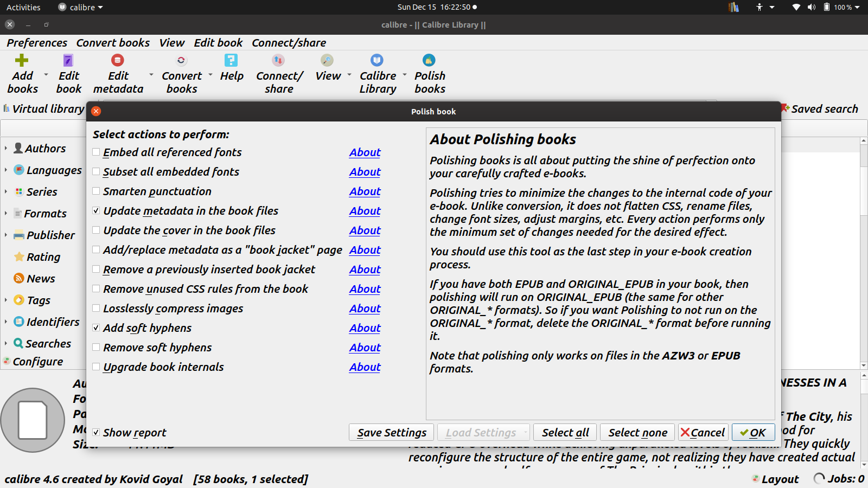Check Remove unused CSS rules option

[x=96, y=289]
